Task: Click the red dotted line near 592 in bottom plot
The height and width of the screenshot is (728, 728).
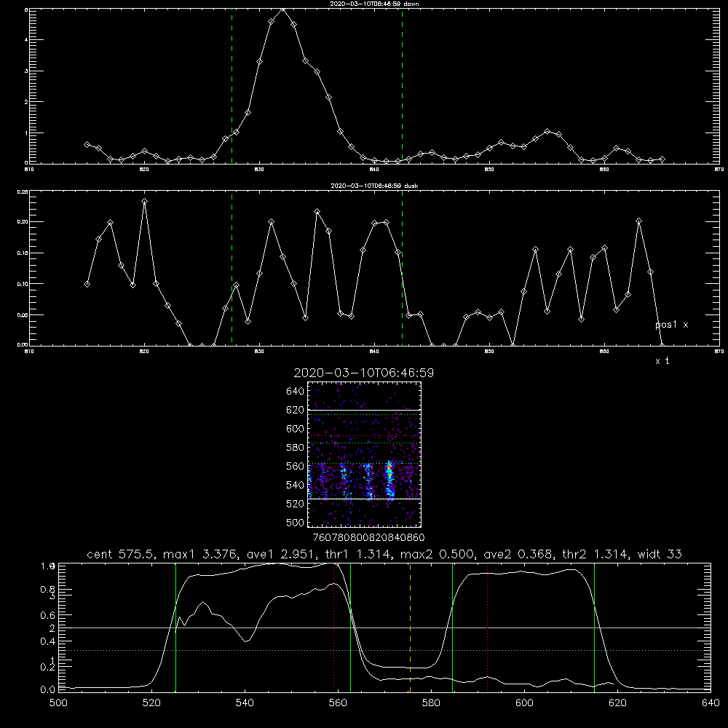Action: (x=487, y=628)
